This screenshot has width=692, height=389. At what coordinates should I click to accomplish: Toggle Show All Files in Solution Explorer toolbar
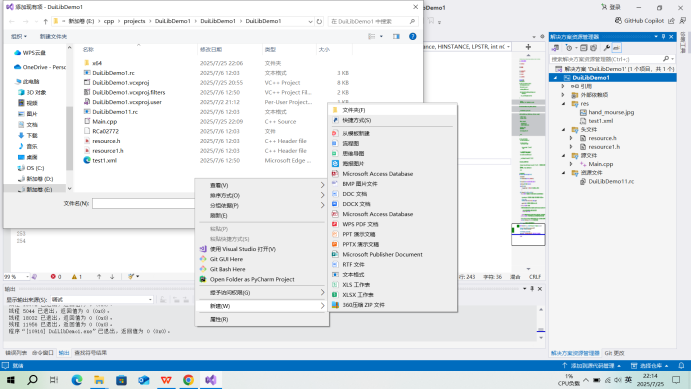[593, 48]
